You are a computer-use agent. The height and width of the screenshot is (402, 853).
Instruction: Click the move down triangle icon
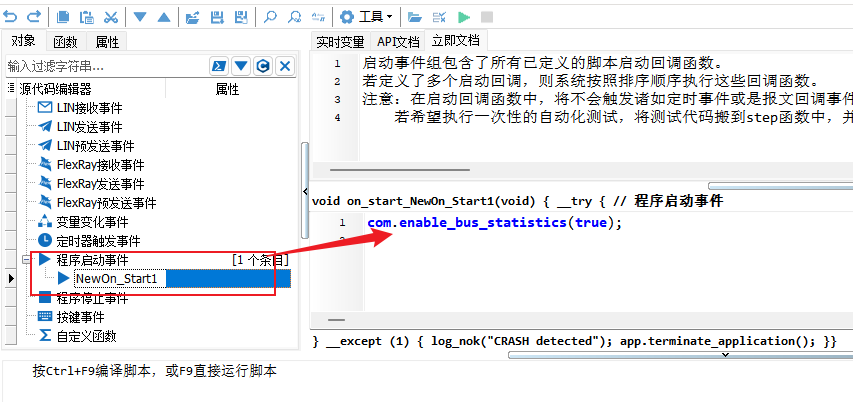140,17
